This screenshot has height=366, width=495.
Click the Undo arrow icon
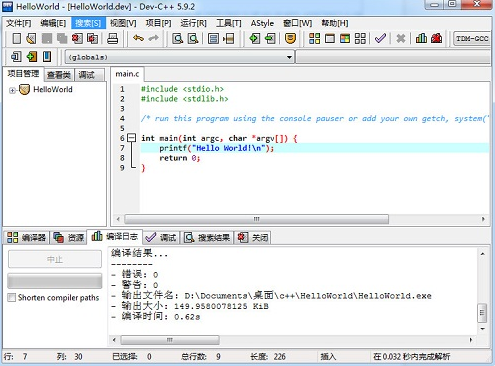(x=138, y=38)
